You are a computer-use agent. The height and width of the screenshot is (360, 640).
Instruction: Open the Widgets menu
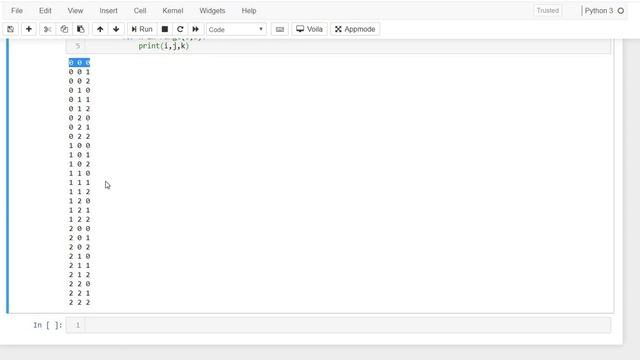point(212,11)
